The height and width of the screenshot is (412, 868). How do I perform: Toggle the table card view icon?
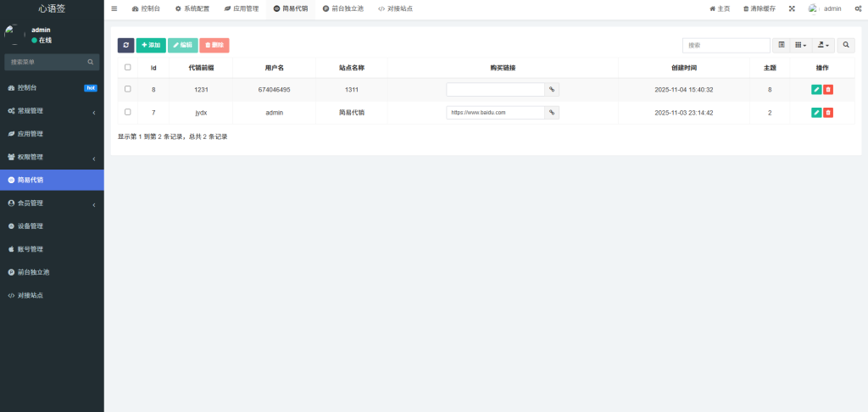tap(782, 46)
